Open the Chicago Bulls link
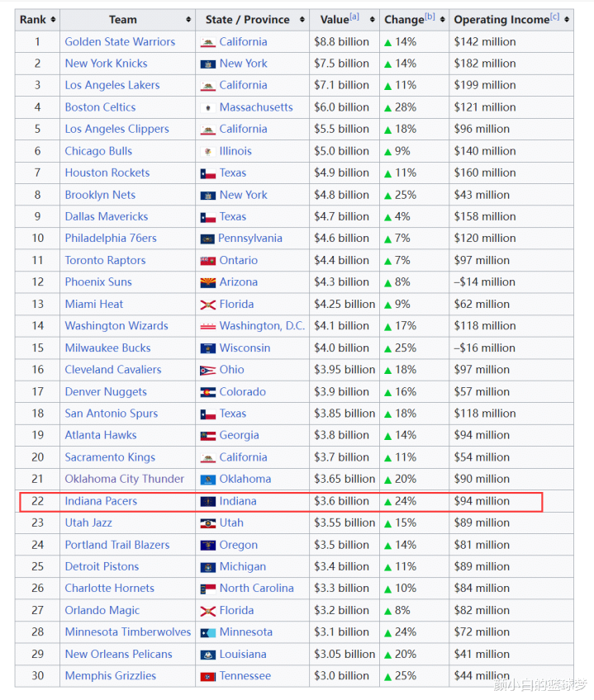594x700 pixels. click(98, 151)
